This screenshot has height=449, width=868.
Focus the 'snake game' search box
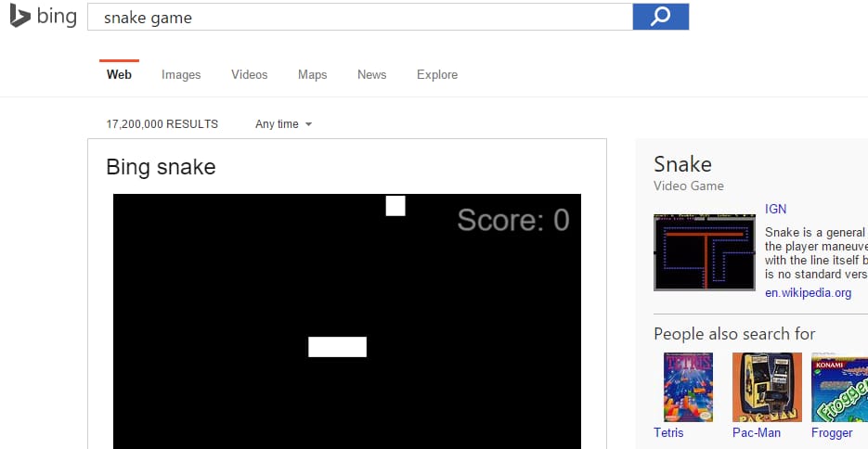[360, 17]
